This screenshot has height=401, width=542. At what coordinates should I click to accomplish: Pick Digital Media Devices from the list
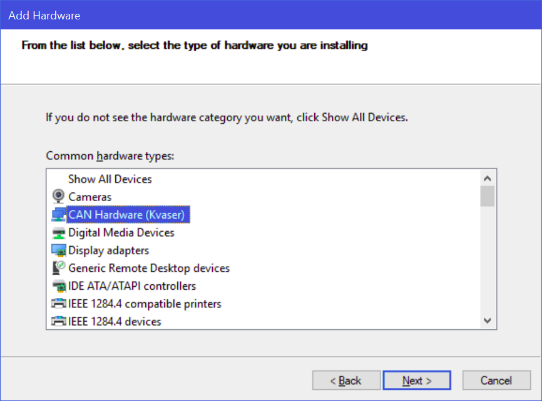[121, 233]
